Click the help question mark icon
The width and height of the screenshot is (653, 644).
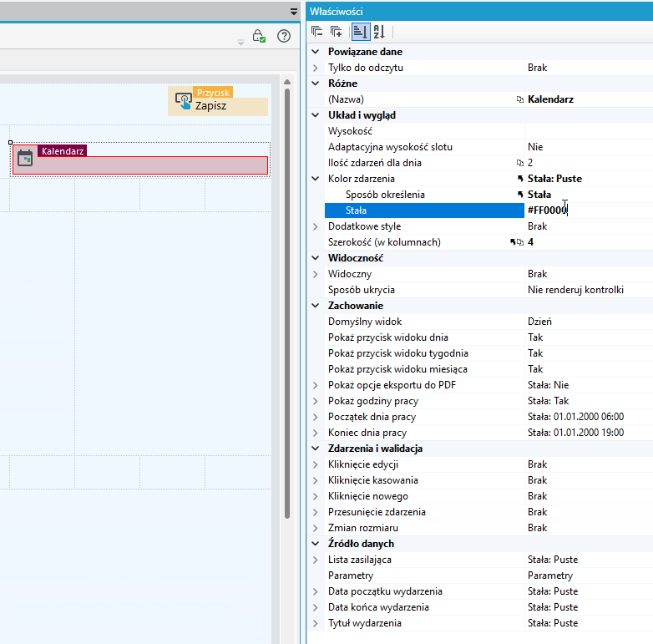(284, 36)
